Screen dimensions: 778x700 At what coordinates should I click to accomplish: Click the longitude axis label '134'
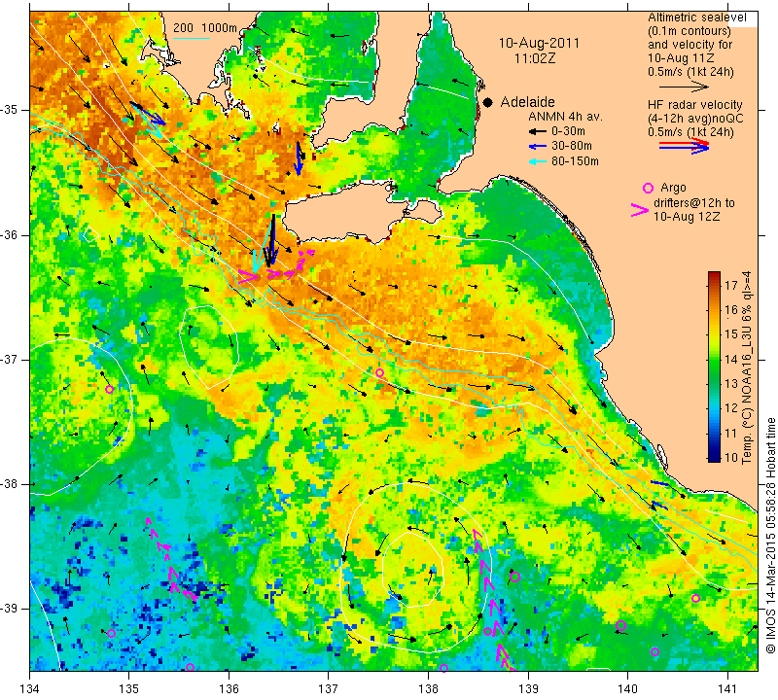click(x=30, y=688)
